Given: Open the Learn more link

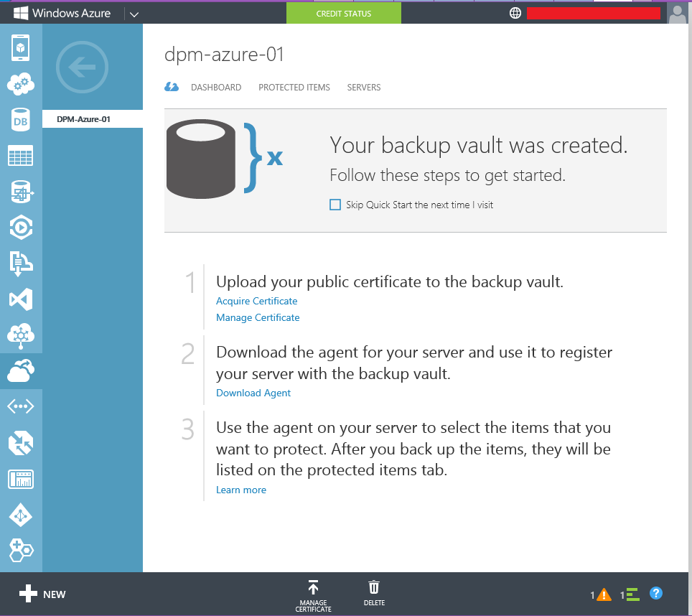Looking at the screenshot, I should pos(241,490).
